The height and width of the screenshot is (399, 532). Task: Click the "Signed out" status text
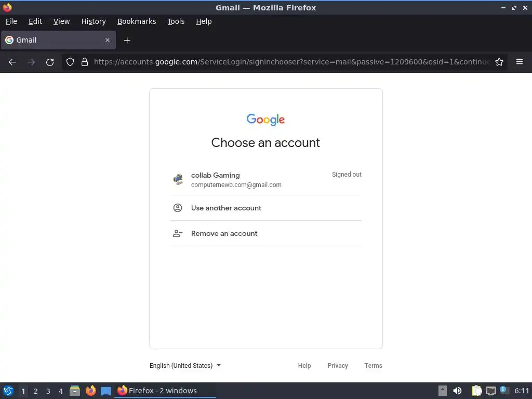[347, 175]
